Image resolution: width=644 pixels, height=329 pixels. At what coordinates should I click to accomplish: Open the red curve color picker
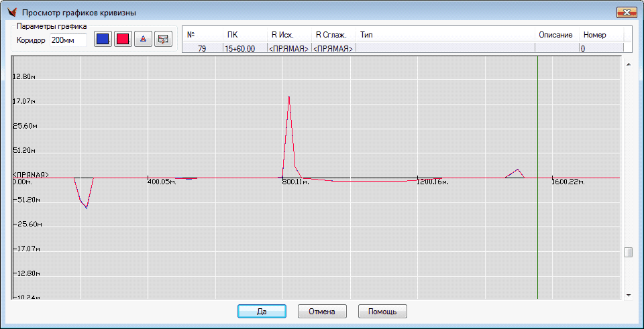pyautogui.click(x=123, y=39)
